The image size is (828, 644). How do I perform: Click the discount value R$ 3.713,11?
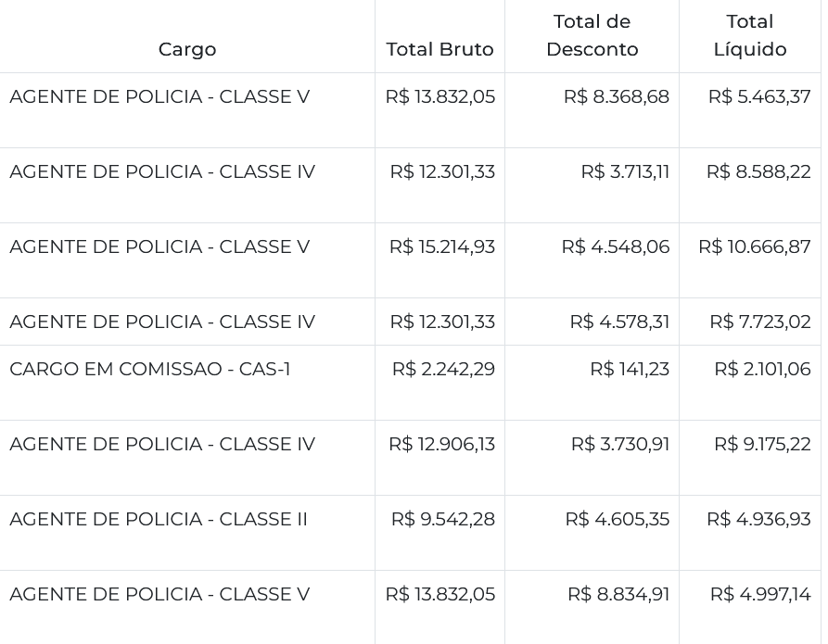click(x=625, y=171)
